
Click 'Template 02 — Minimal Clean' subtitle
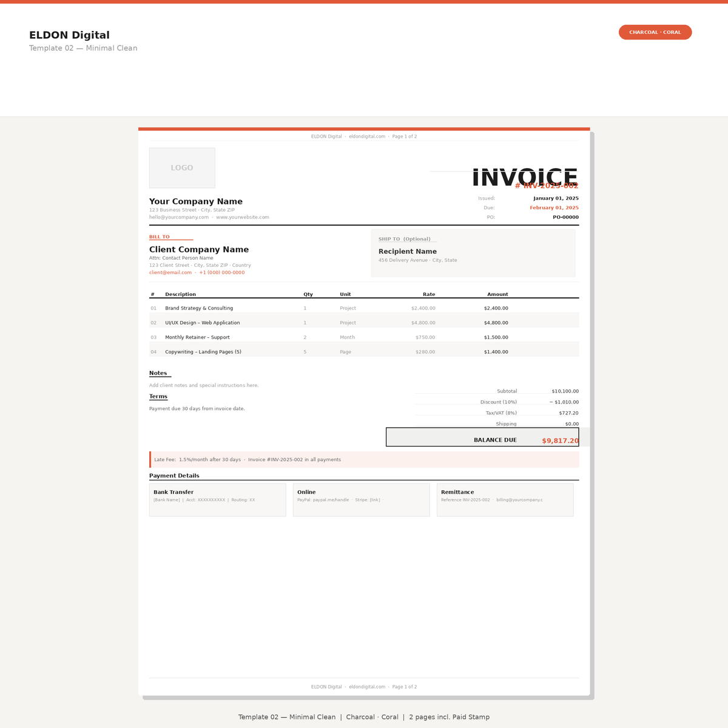[x=83, y=48]
